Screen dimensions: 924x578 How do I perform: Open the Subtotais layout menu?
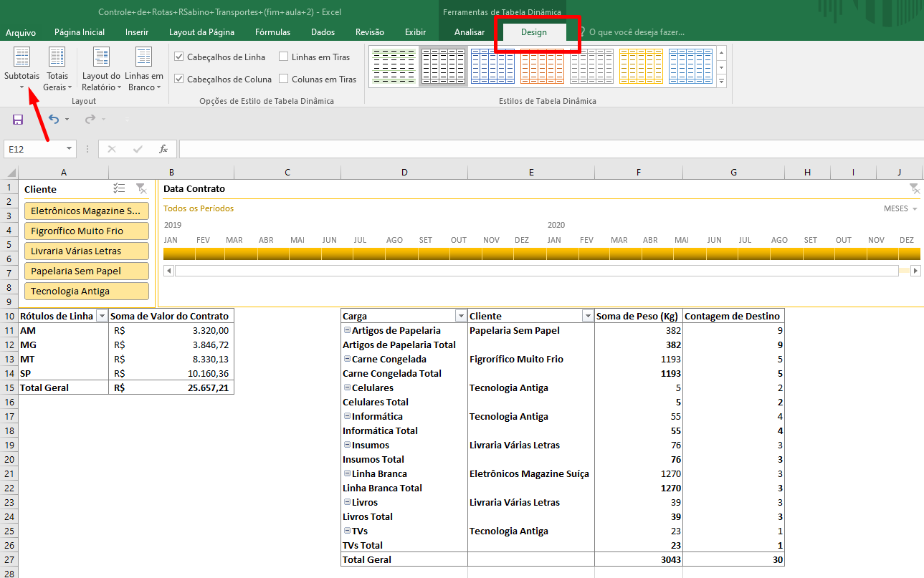coord(22,69)
